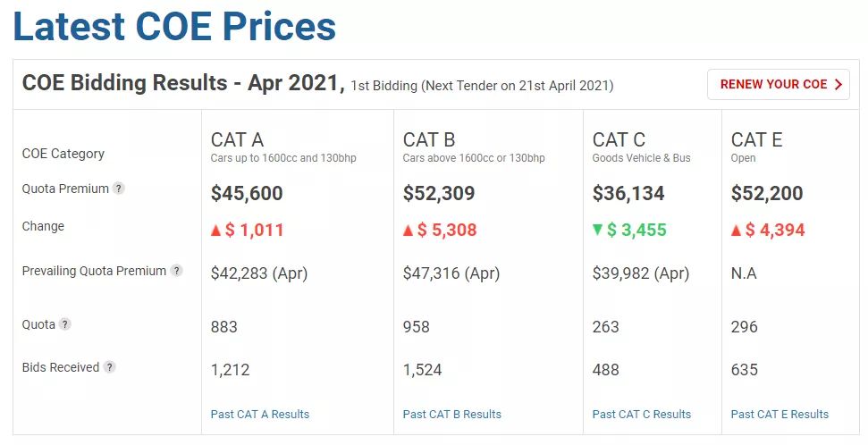Open Past CAT B Results link
868x445 pixels.
click(x=452, y=415)
